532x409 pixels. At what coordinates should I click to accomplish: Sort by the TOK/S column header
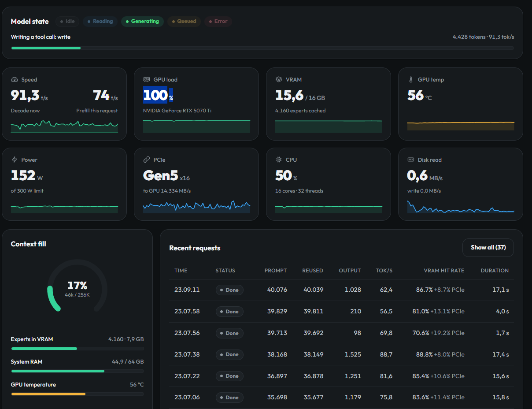pos(384,271)
